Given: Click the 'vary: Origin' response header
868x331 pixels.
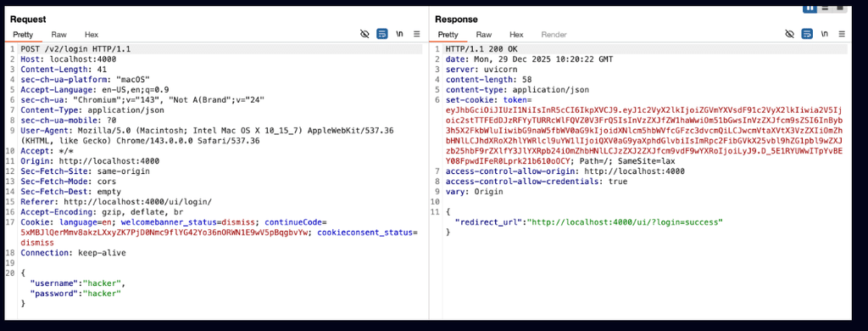Looking at the screenshot, I should coord(475,192).
